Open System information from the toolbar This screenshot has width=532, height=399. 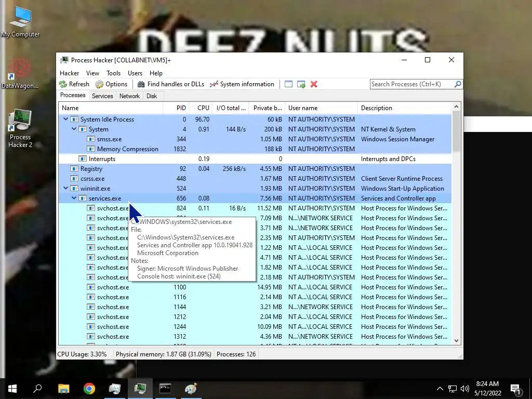tap(242, 84)
